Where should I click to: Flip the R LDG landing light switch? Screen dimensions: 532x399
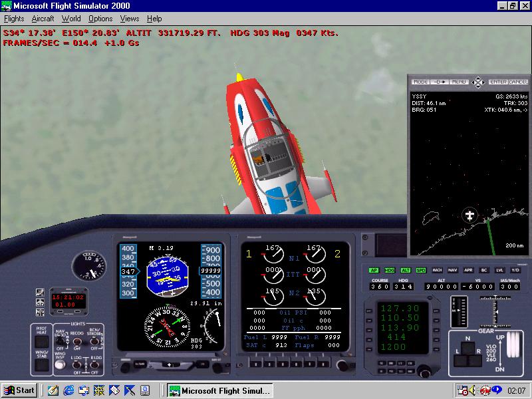pos(94,365)
